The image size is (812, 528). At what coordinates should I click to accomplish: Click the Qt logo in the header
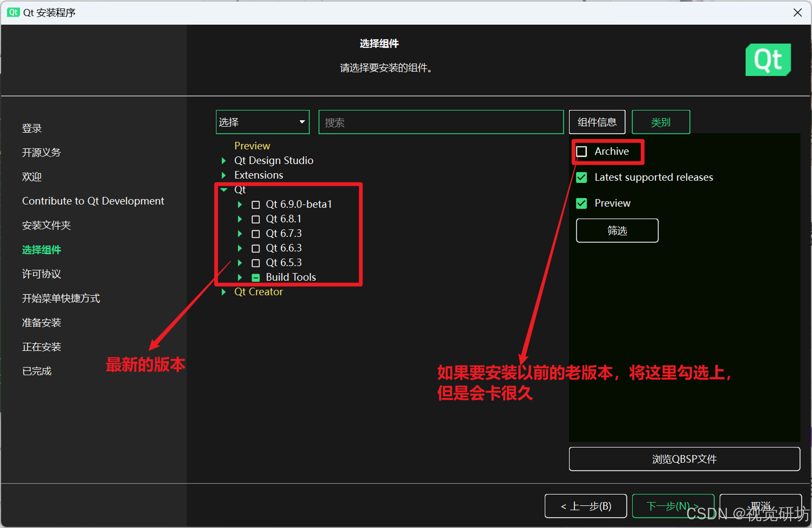click(x=768, y=60)
